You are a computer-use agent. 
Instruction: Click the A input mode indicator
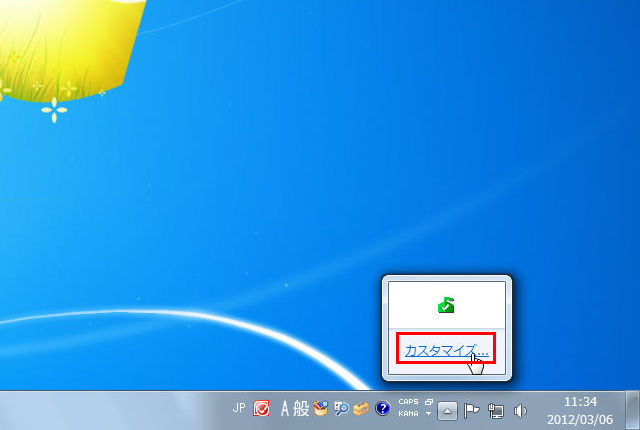tap(285, 408)
